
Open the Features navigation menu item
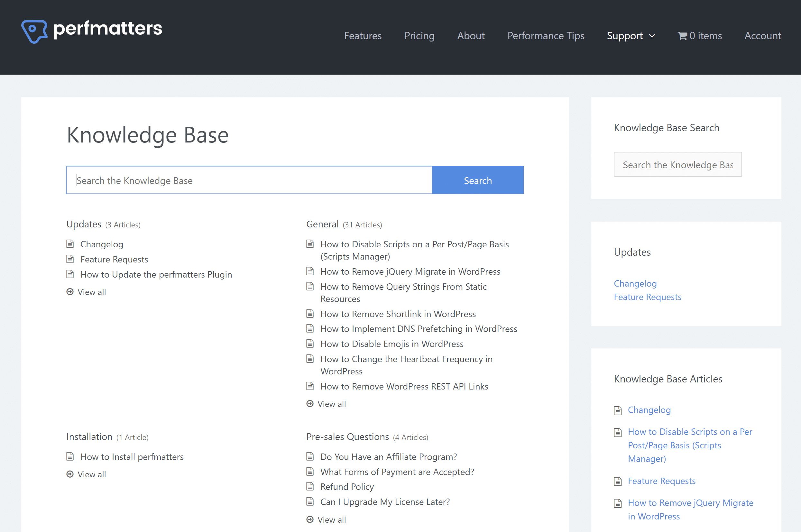363,36
